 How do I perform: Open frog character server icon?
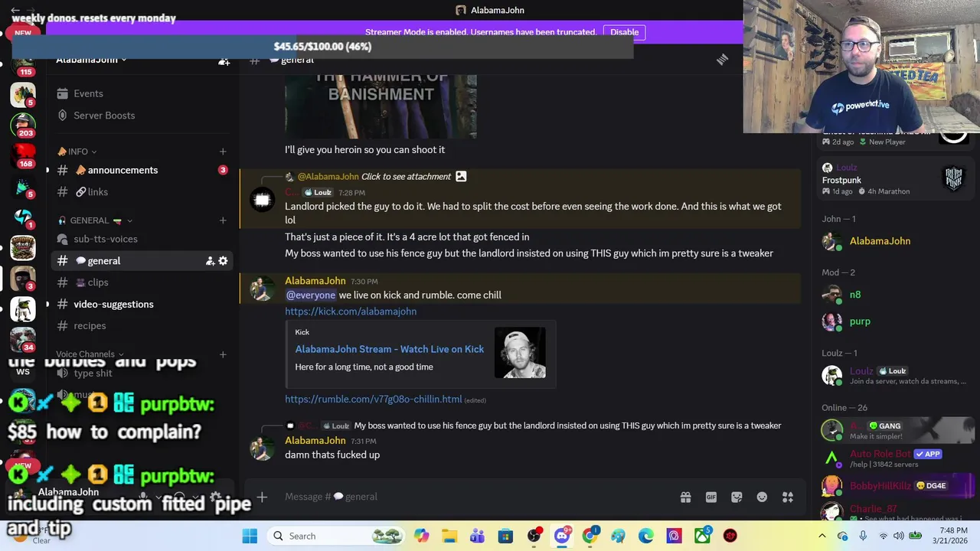[23, 309]
